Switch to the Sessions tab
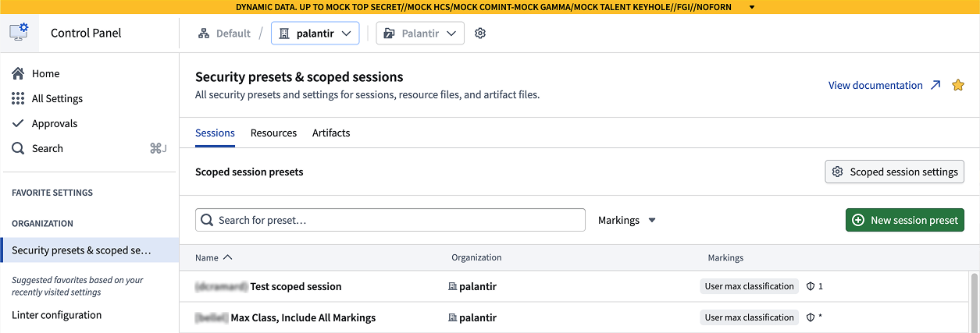This screenshot has height=333, width=980. 215,133
